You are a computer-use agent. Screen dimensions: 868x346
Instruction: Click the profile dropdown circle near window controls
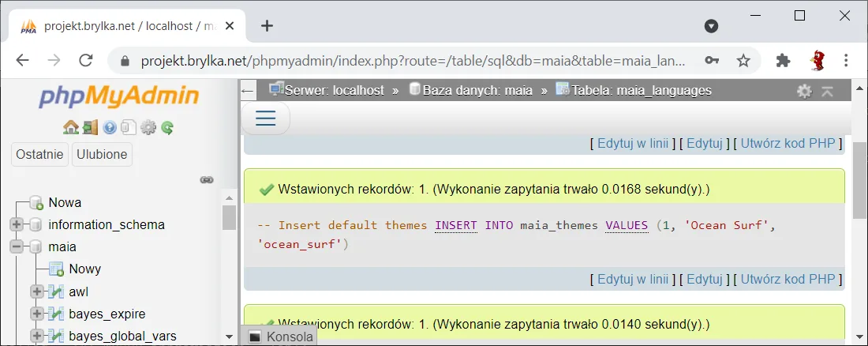(711, 26)
